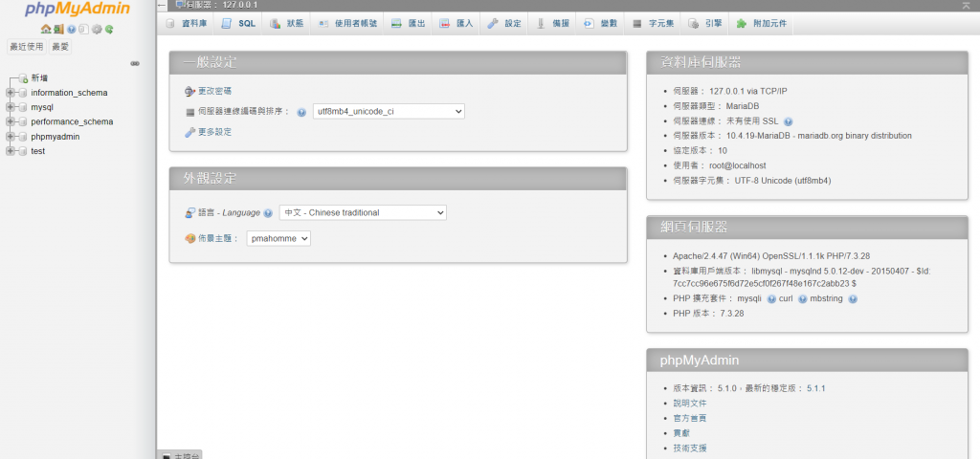
Task: Open the 備援 replication tab
Action: [x=552, y=24]
